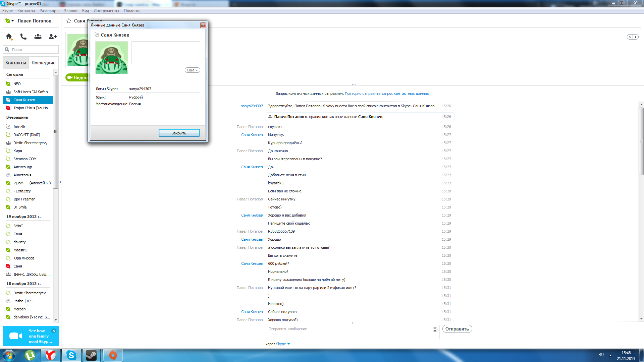Switch to the Контакты tab
644x362 pixels.
[15, 63]
